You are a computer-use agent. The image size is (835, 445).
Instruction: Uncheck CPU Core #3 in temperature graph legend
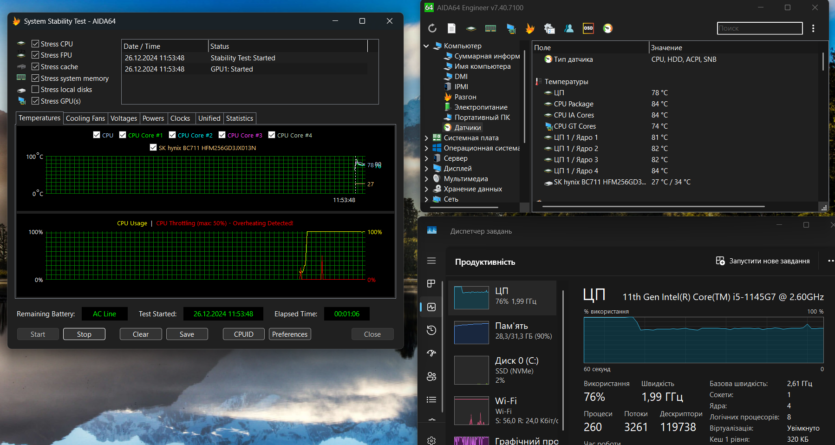[222, 135]
